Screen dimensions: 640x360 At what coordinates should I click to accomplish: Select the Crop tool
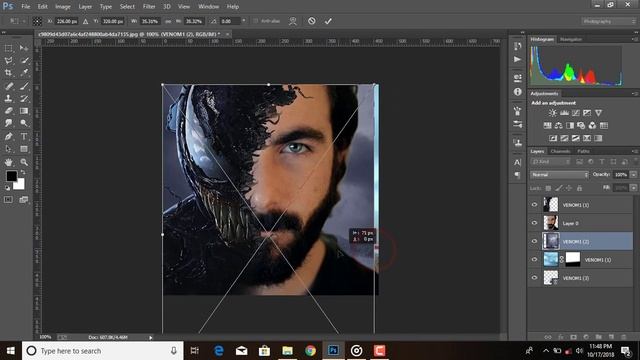(x=9, y=73)
